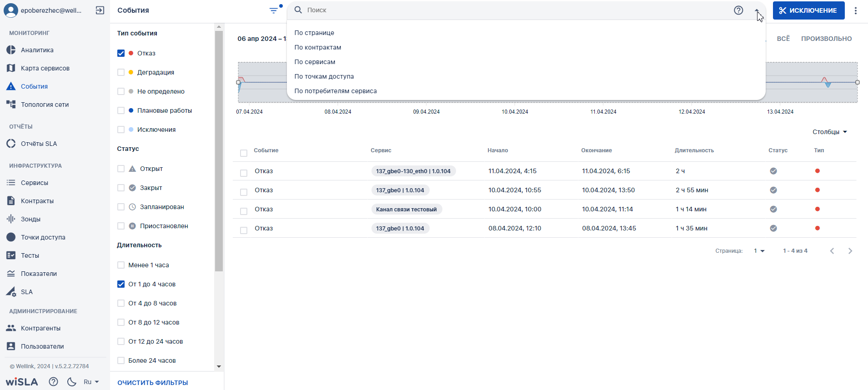Go to События warning triangle item
This screenshot has width=868, height=390.
34,86
